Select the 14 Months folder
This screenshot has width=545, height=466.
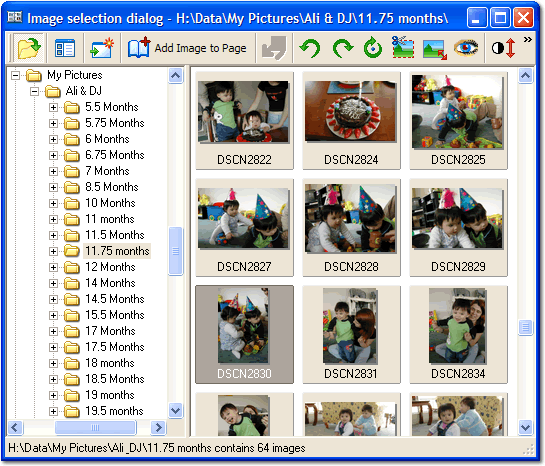110,283
